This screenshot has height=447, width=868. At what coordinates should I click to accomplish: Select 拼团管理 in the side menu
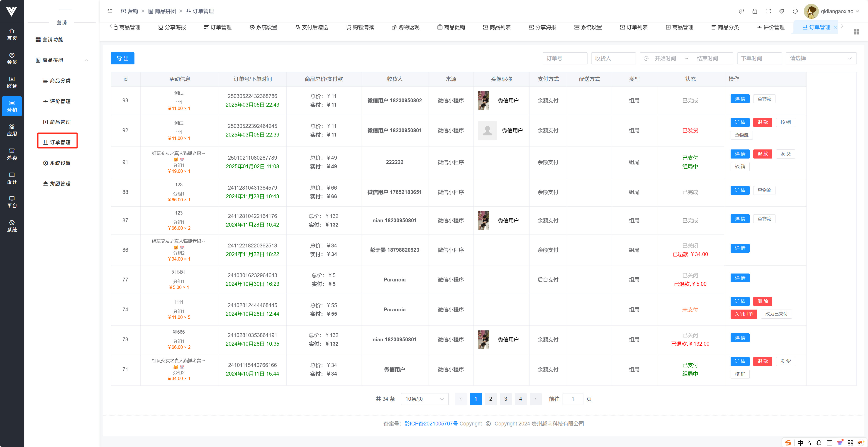tap(60, 183)
